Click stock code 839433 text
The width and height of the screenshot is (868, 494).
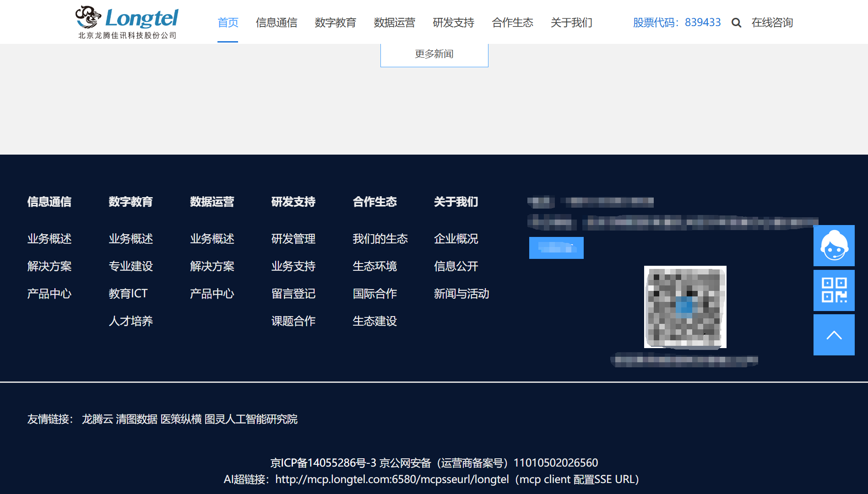point(677,22)
